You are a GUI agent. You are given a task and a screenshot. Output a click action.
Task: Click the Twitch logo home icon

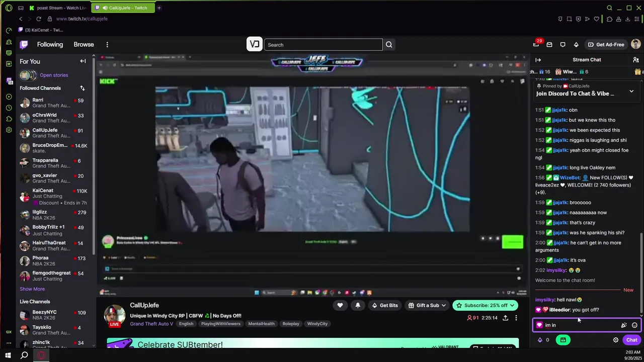(24, 45)
